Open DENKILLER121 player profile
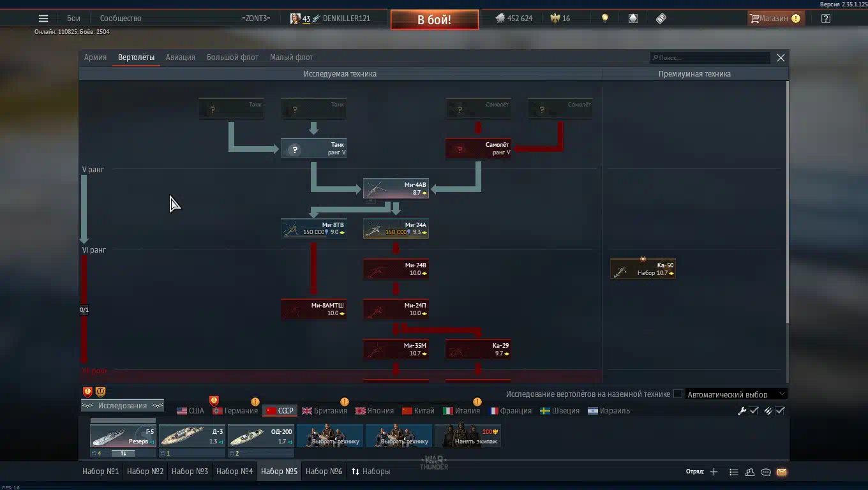 pos(331,19)
